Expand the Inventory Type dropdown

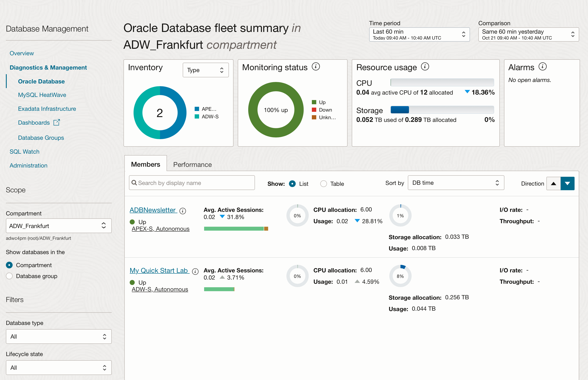[x=205, y=70]
